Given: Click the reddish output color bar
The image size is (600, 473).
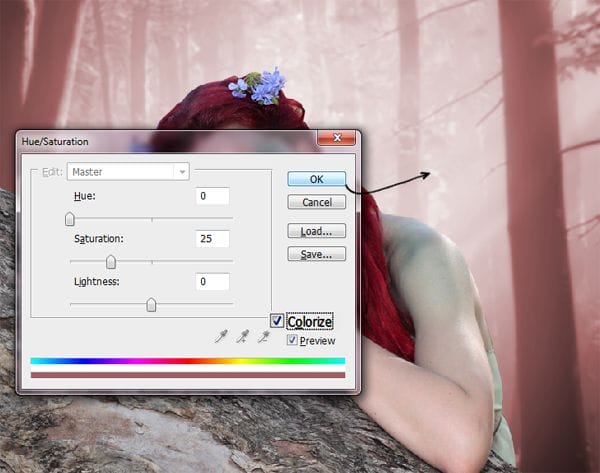Looking at the screenshot, I should pyautogui.click(x=188, y=375).
